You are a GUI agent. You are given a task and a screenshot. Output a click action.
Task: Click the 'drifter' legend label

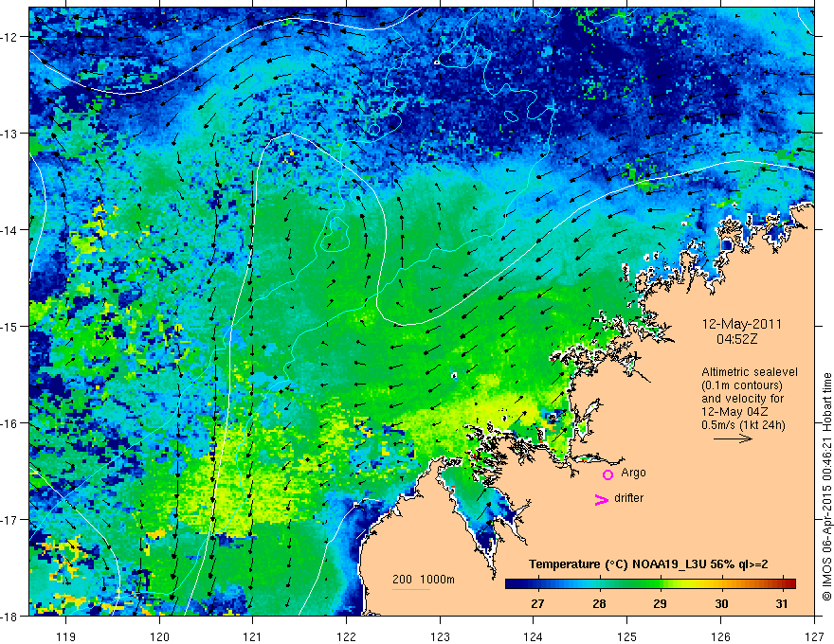click(628, 498)
